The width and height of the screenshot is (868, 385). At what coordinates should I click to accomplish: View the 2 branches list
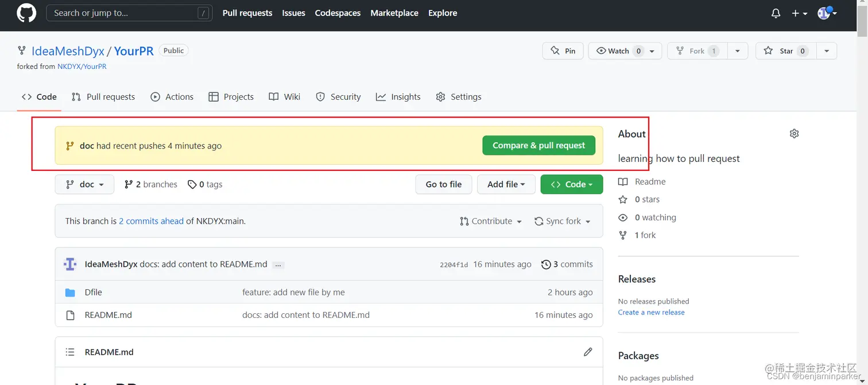(151, 184)
